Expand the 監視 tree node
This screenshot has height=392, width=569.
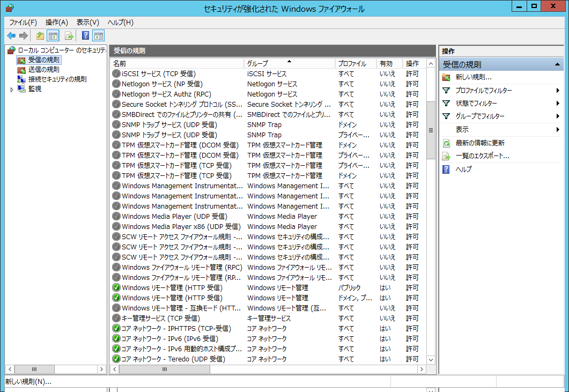tap(12, 90)
